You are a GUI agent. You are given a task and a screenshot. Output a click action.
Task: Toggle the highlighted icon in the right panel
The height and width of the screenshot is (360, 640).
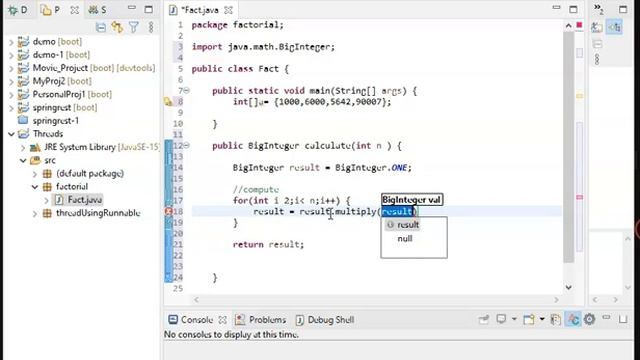614,27
